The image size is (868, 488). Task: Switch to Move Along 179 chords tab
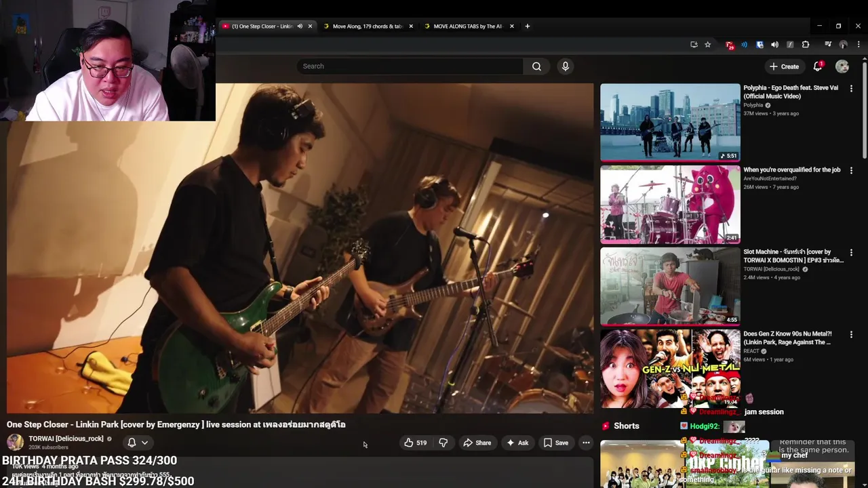[x=366, y=26]
